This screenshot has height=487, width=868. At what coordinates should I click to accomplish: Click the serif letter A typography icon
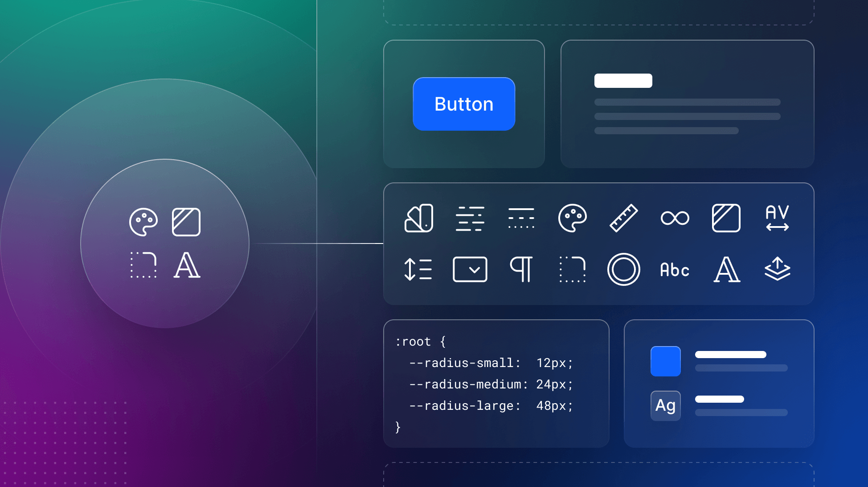click(726, 269)
